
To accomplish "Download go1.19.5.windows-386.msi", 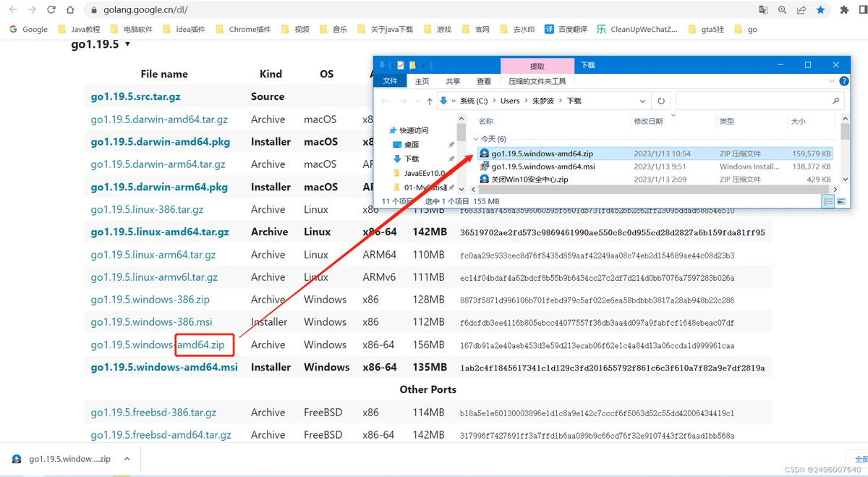I will tap(152, 322).
